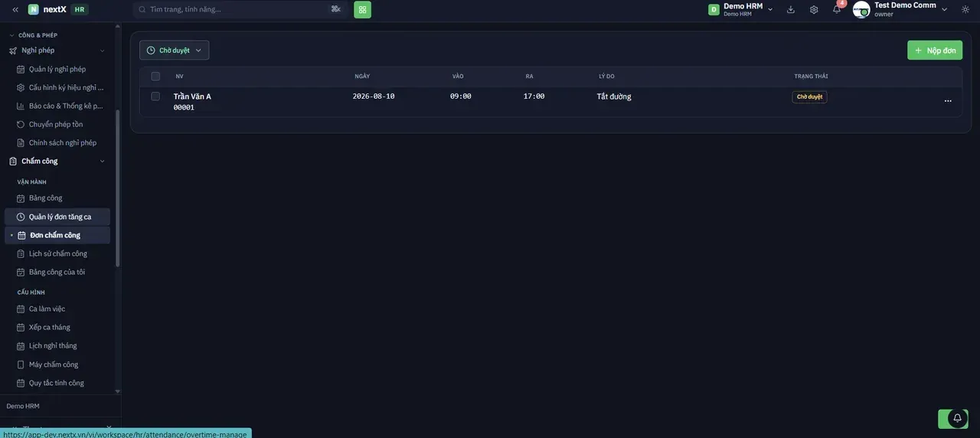
Task: Collapse the Nghỉ phép menu group
Action: (x=103, y=51)
